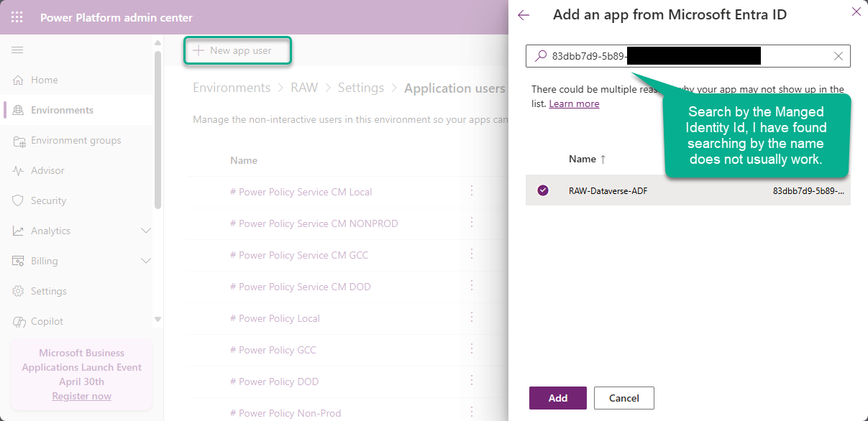The height and width of the screenshot is (421, 868).
Task: Open more options for Power Policy Non-Prod
Action: [x=472, y=412]
